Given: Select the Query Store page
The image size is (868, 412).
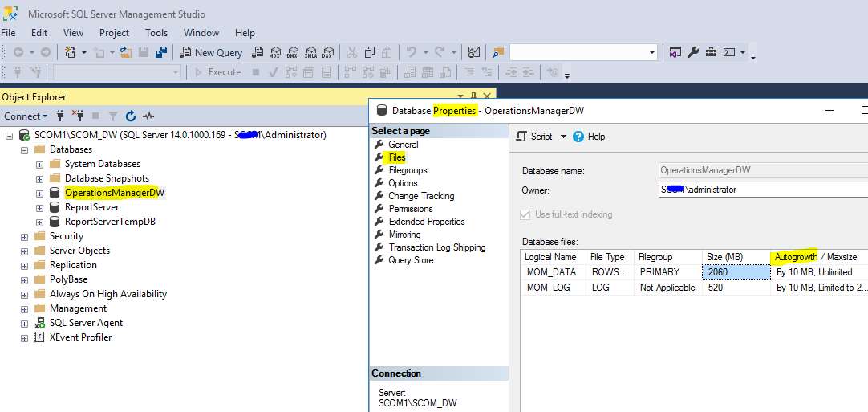Looking at the screenshot, I should pyautogui.click(x=411, y=260).
